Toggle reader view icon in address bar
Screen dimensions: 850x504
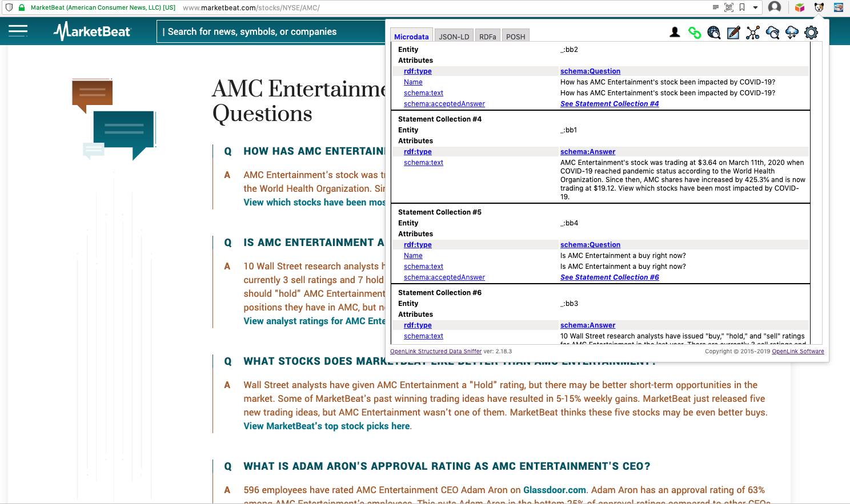click(x=716, y=7)
